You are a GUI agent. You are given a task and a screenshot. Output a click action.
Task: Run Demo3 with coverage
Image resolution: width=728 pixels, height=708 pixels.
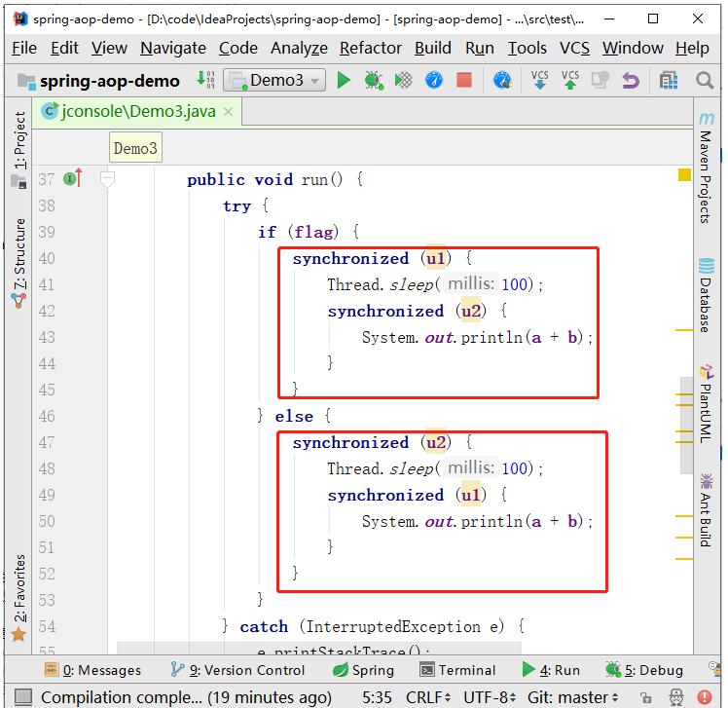tap(403, 81)
